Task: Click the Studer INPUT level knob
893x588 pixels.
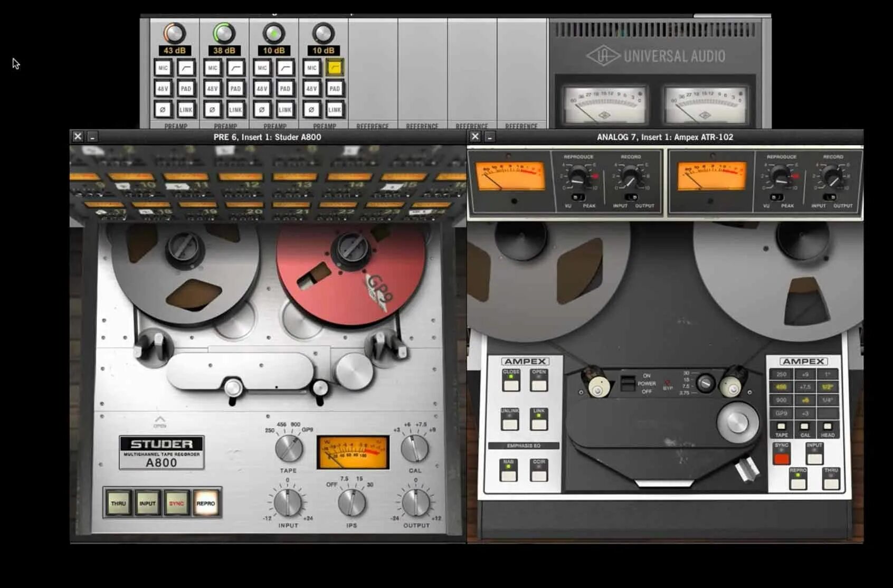Action: (x=288, y=502)
